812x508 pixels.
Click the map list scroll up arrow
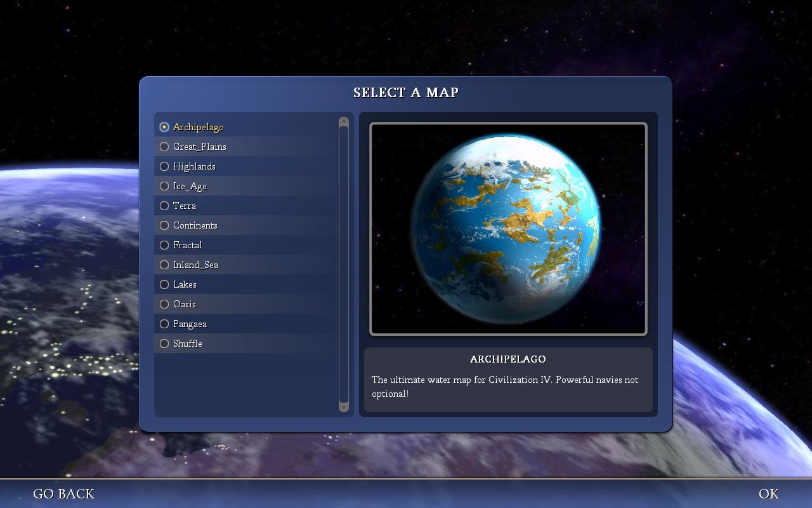pyautogui.click(x=344, y=121)
